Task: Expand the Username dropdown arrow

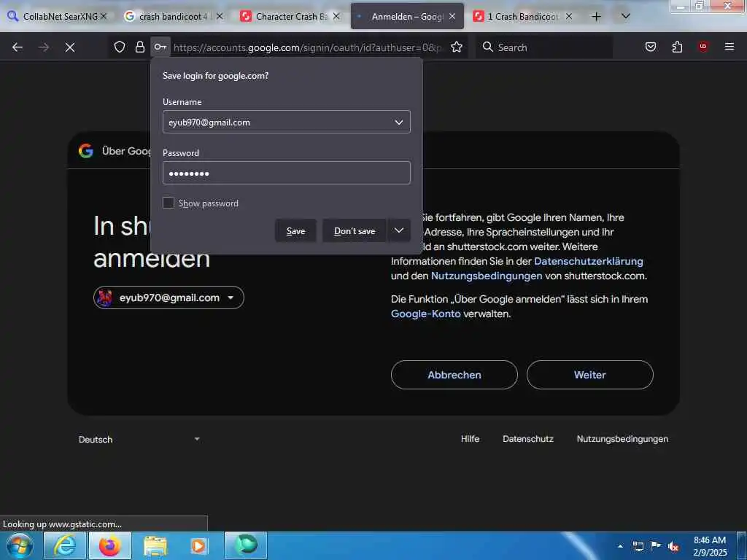Action: [x=399, y=122]
